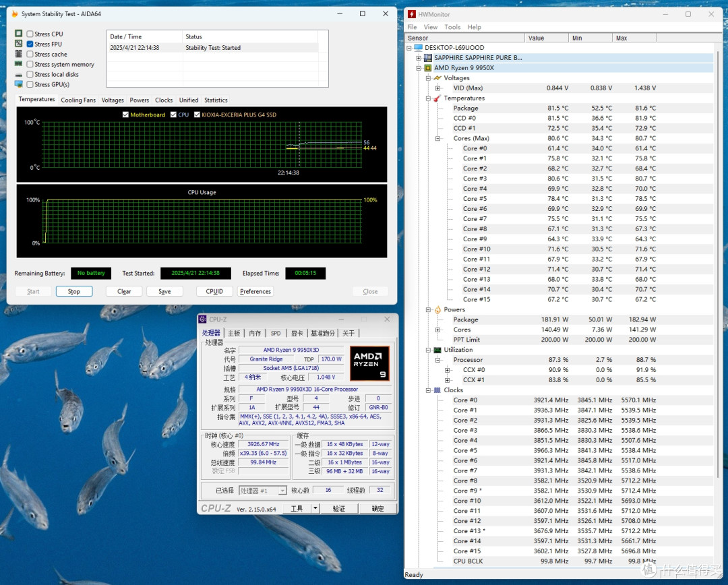This screenshot has height=585, width=728.
Task: Click the computer icon next to DESKTOP-L69UOOD
Action: point(419,48)
